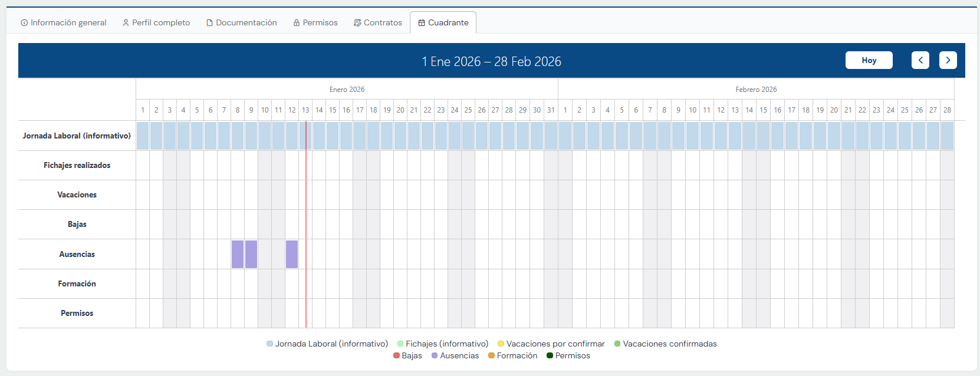Click the Hoy button
This screenshot has height=376, width=980.
tap(869, 60)
